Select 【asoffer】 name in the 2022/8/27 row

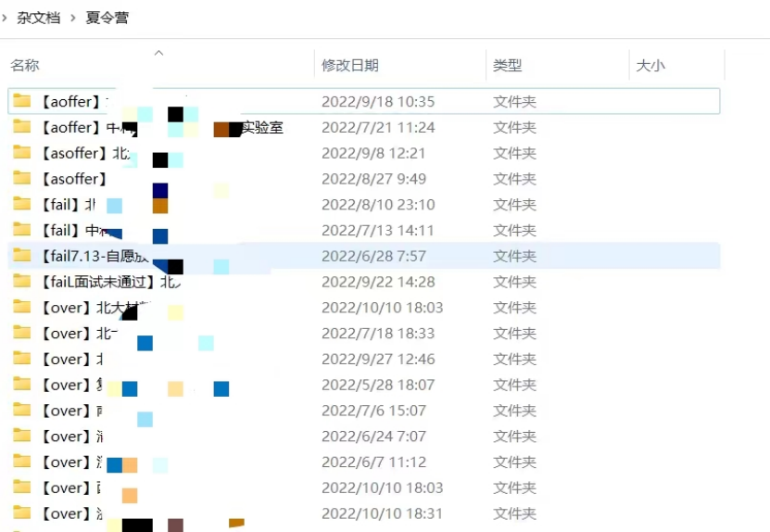(73, 179)
